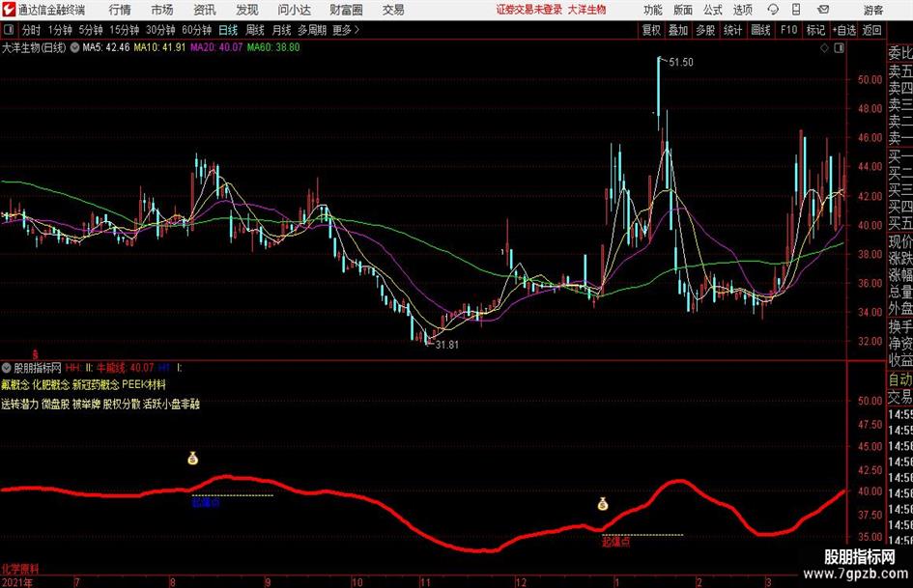Open the 资讯 menu
This screenshot has height=588, width=913.
pyautogui.click(x=205, y=10)
